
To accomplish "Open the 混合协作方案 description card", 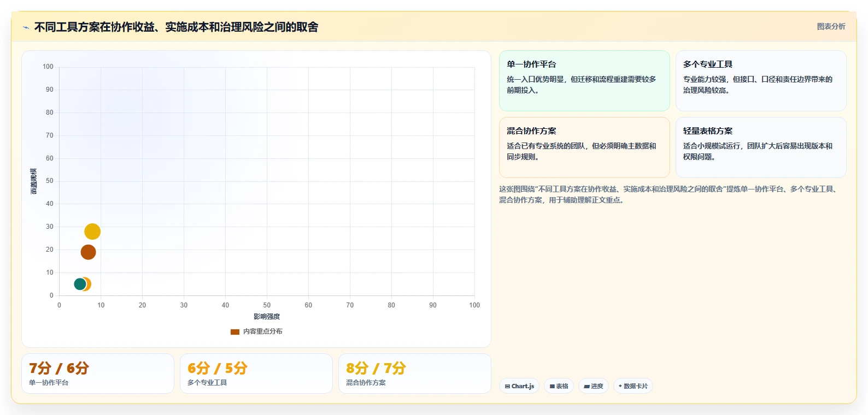I will pos(584,147).
